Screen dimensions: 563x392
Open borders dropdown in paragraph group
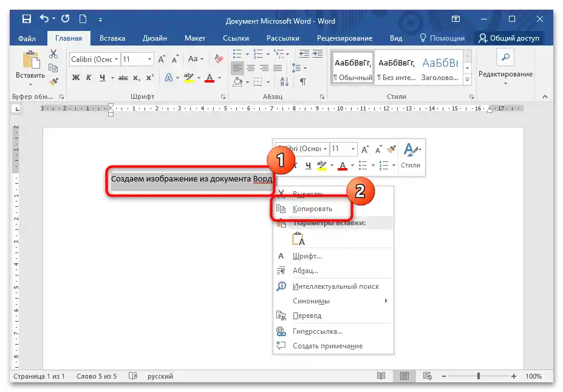coord(268,83)
